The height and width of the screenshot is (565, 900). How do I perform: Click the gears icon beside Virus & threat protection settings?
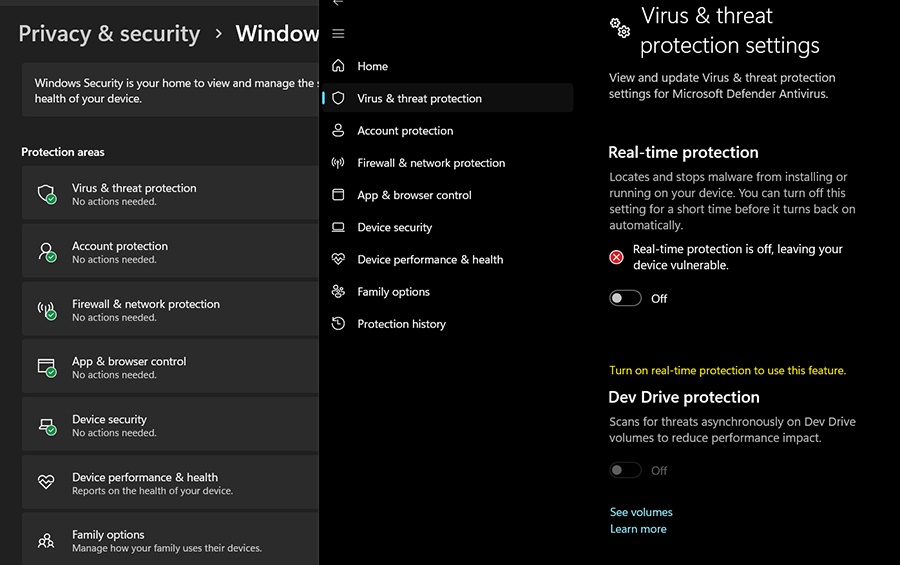coord(620,28)
